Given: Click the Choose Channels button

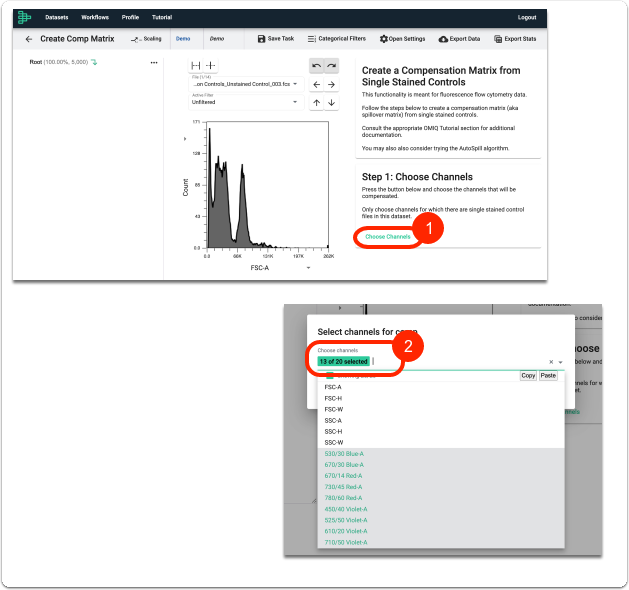Looking at the screenshot, I should pos(388,237).
